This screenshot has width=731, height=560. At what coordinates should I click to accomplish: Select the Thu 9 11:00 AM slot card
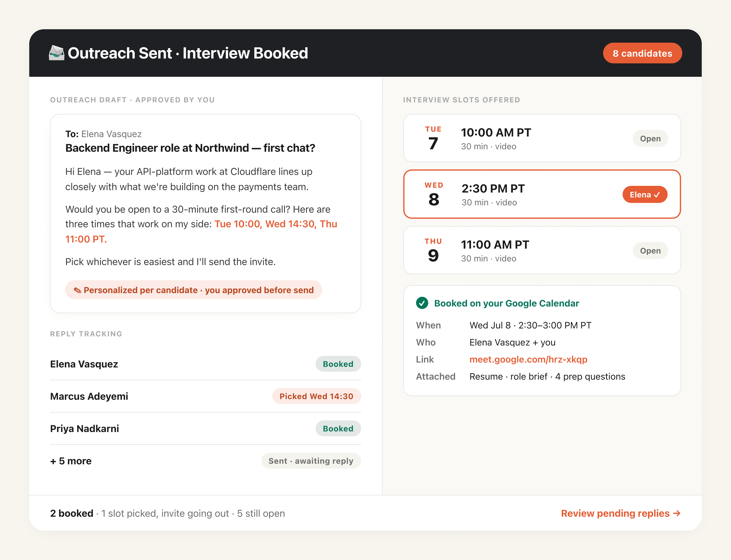(x=542, y=250)
